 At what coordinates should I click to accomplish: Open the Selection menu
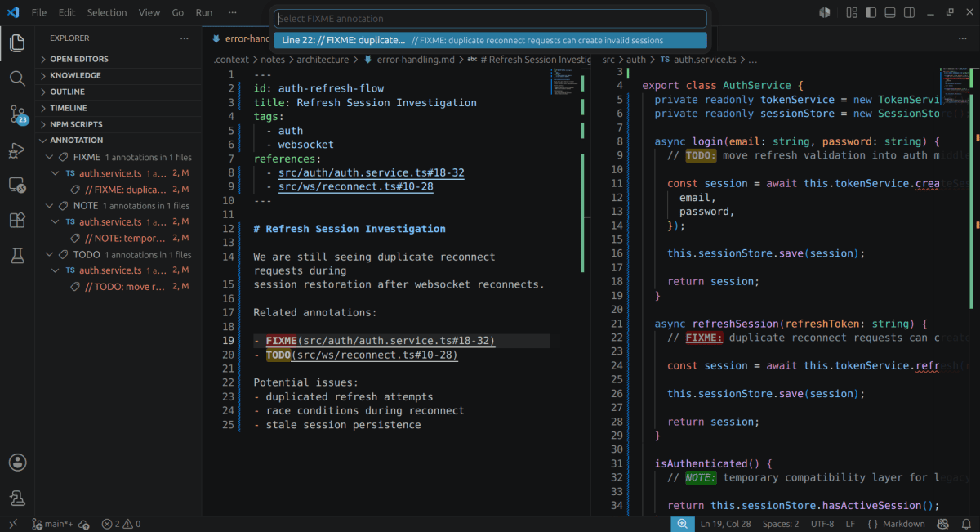point(107,12)
